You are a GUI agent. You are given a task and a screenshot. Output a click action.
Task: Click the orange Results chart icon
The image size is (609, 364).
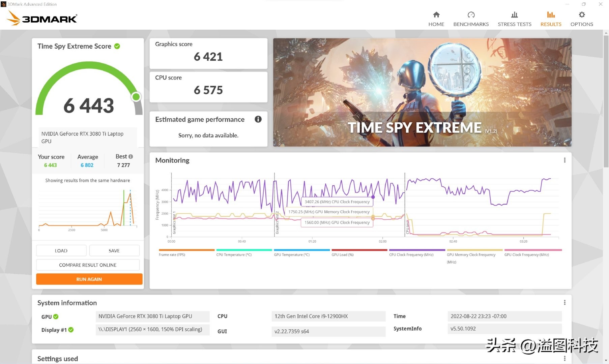(551, 15)
